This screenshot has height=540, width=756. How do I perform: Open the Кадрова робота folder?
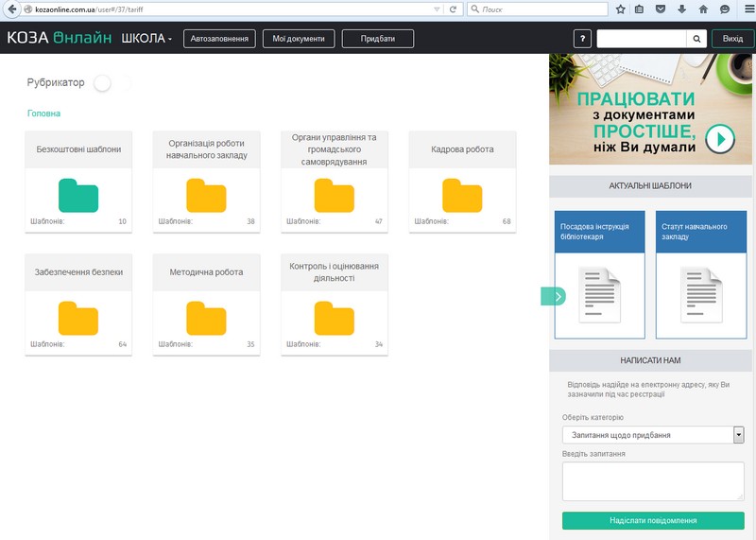click(x=462, y=195)
